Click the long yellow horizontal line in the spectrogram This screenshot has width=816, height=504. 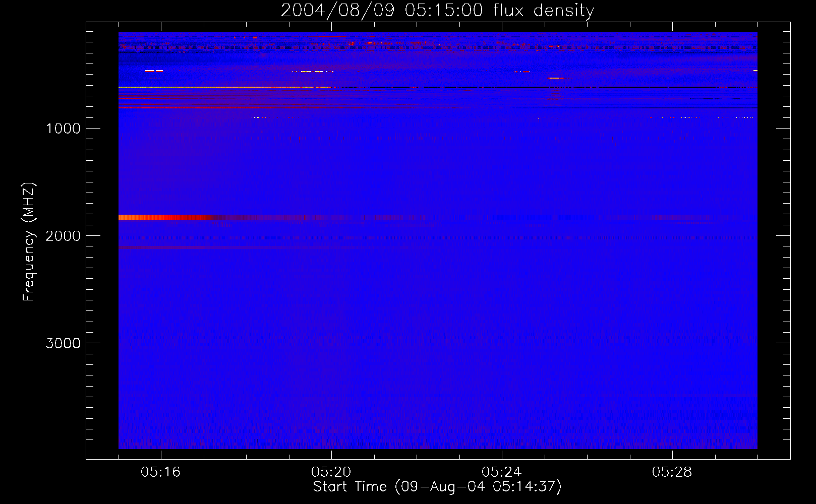(x=224, y=87)
